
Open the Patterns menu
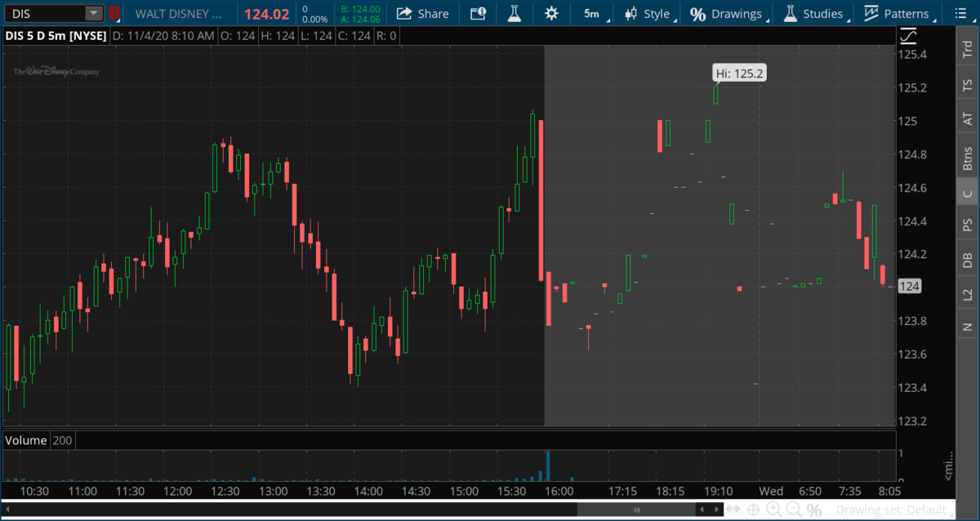tap(896, 13)
